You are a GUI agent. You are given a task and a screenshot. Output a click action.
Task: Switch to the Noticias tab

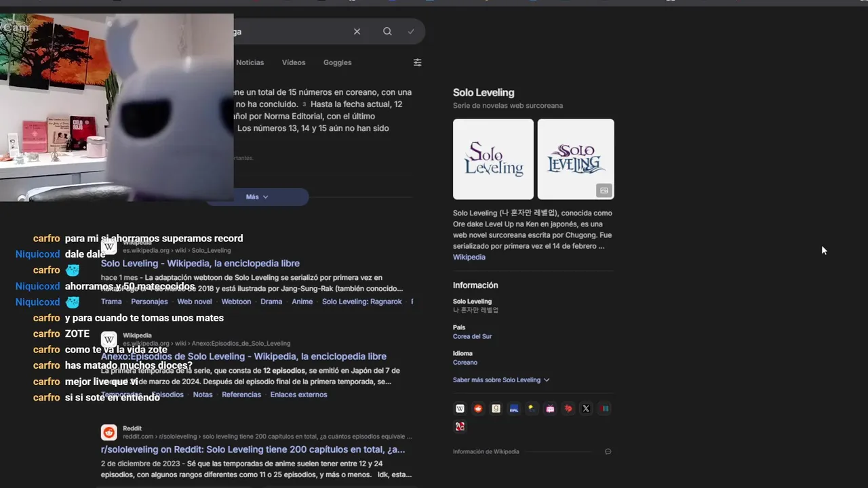click(250, 62)
